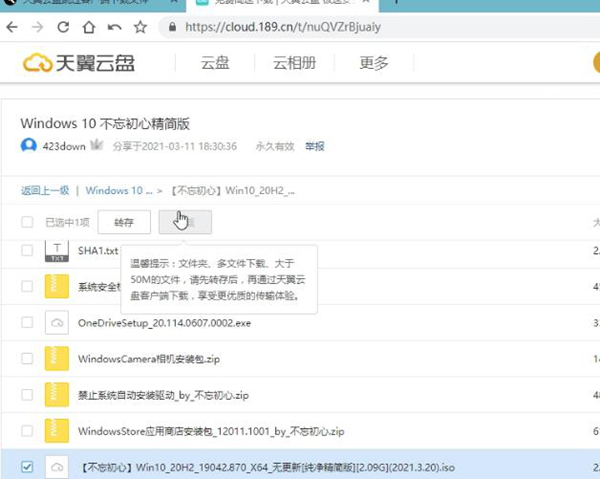This screenshot has height=479, width=600.
Task: Bookmark the page with the star icon
Action: 140,27
